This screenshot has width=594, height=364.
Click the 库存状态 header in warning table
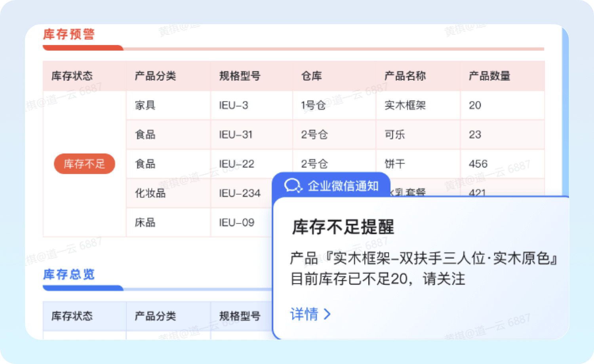(72, 76)
